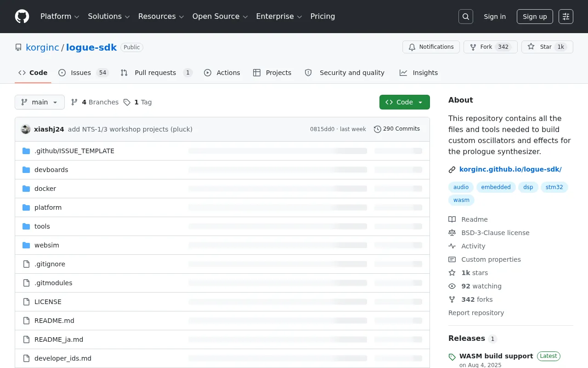Click the xiashj24 avatar image
This screenshot has height=368, width=588.
(26, 129)
